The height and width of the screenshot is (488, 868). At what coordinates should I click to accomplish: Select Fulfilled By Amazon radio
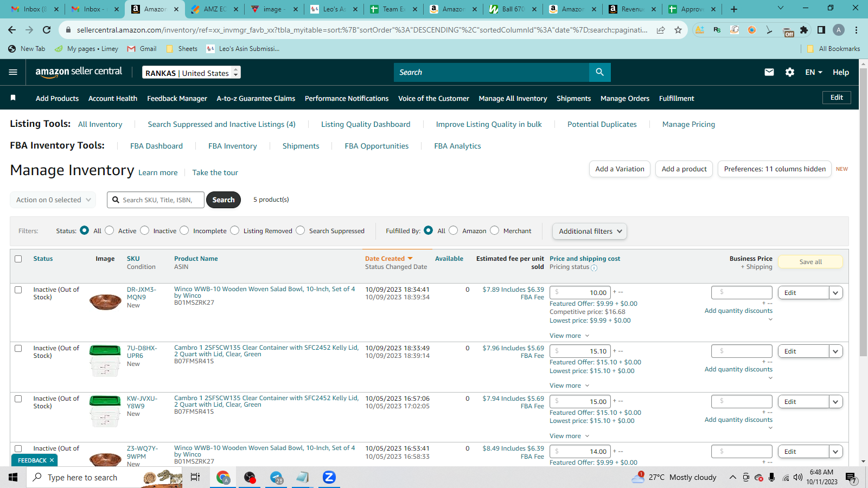(454, 230)
